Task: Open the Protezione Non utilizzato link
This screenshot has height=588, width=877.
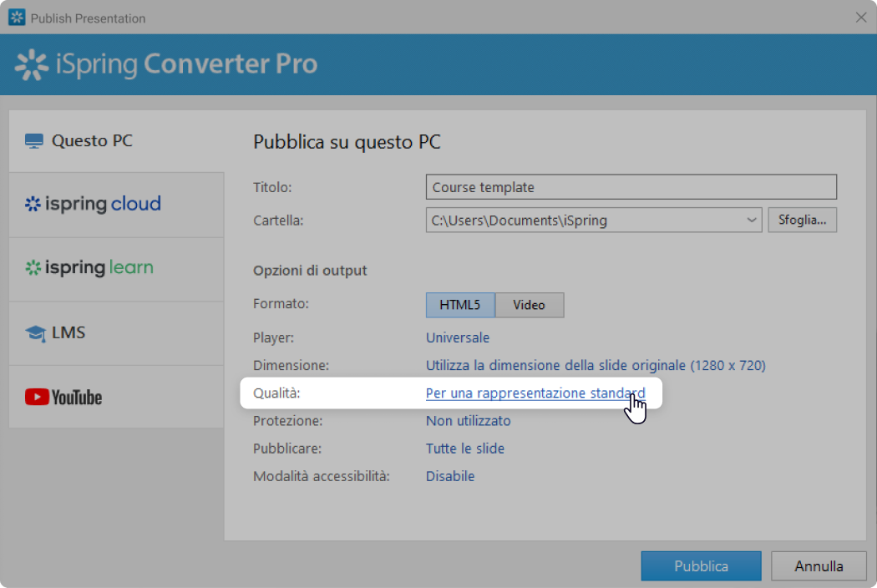Action: click(468, 421)
